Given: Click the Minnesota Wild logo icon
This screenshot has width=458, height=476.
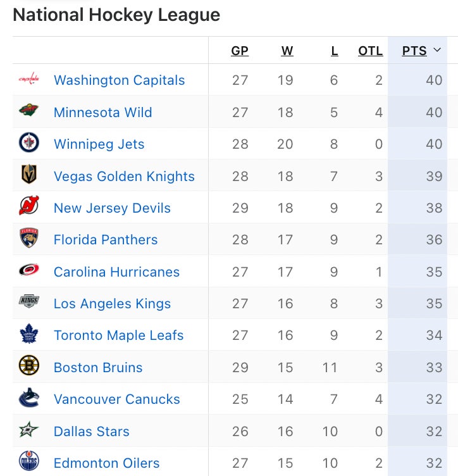Looking at the screenshot, I should click(28, 111).
